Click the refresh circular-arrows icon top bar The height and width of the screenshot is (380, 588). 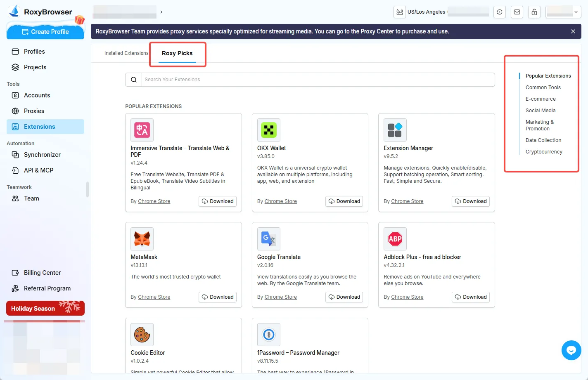coord(500,12)
